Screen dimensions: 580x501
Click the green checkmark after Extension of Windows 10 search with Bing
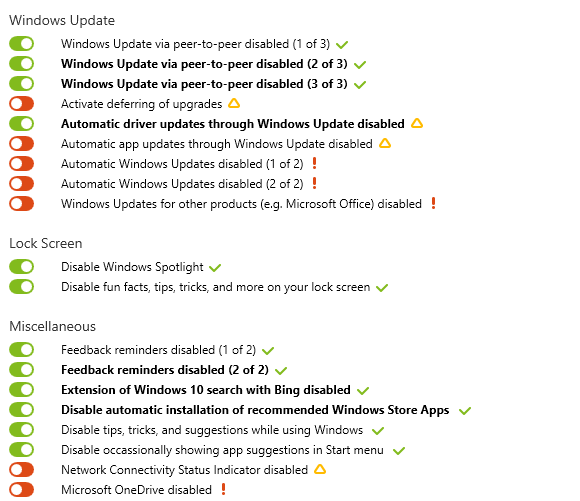point(363,390)
